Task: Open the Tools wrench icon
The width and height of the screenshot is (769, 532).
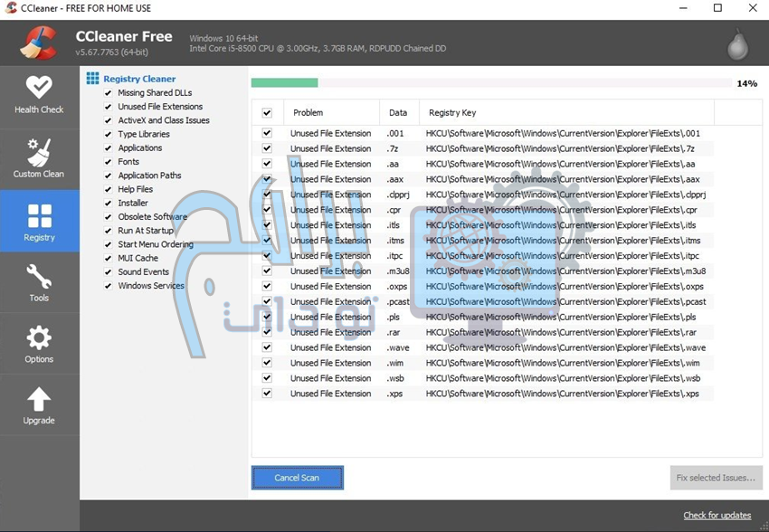Action: click(x=39, y=277)
